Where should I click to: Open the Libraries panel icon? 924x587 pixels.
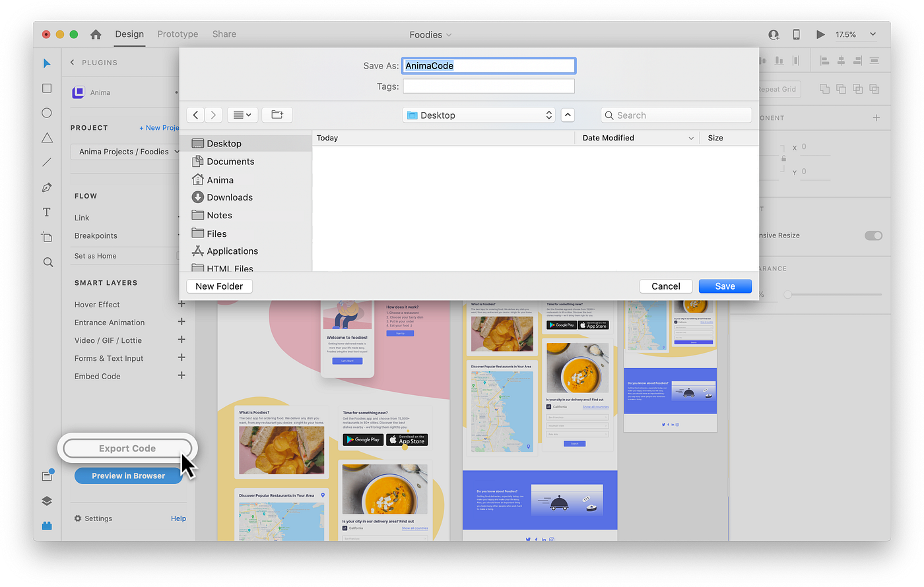47,476
